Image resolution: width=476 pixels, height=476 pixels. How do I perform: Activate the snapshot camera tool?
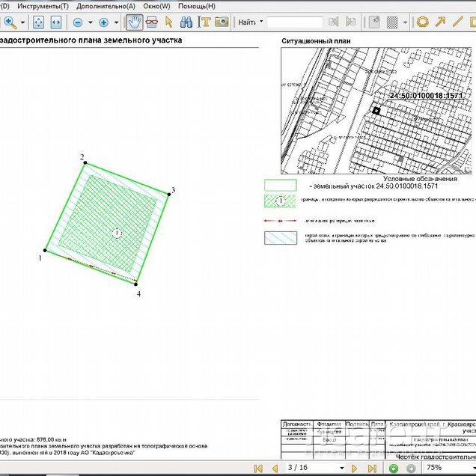click(221, 22)
